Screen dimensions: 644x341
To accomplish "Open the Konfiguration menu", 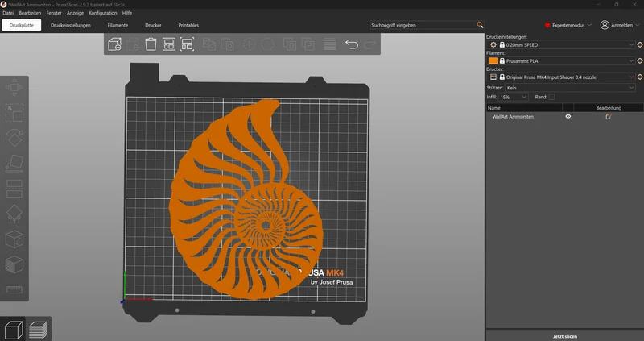I will pyautogui.click(x=103, y=13).
